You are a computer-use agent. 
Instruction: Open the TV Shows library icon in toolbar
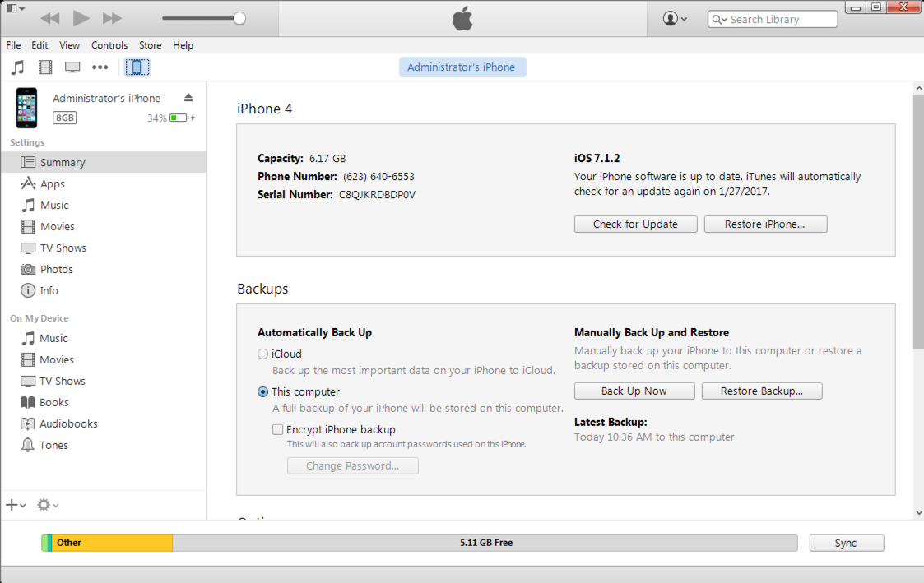pos(72,67)
